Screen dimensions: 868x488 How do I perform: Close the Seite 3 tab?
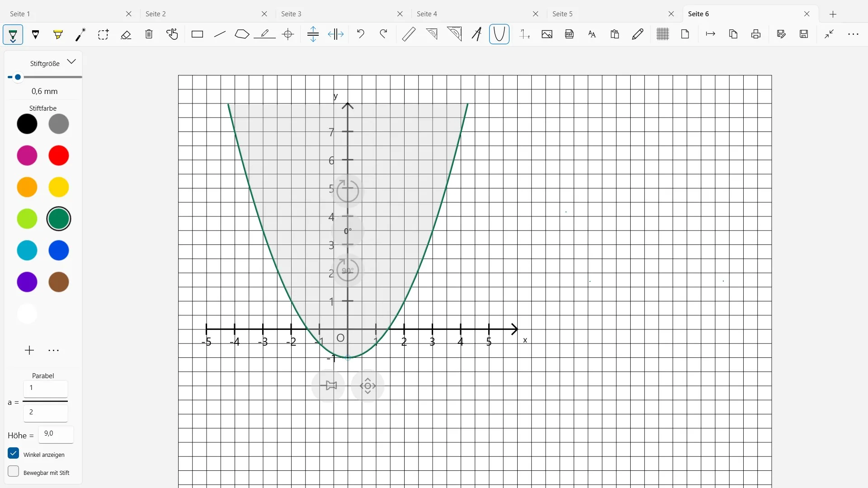coord(400,14)
